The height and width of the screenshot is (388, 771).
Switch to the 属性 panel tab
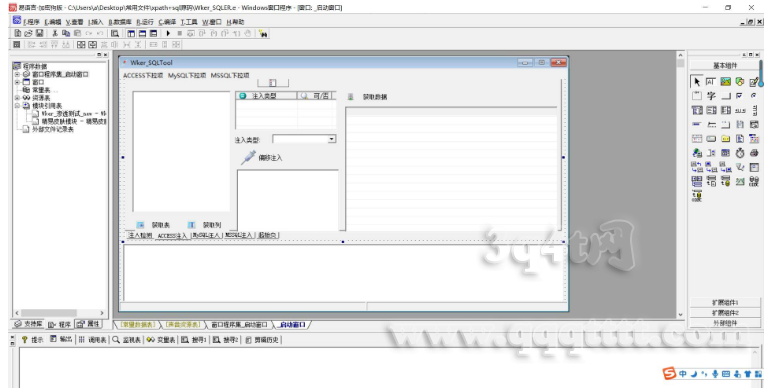89,324
